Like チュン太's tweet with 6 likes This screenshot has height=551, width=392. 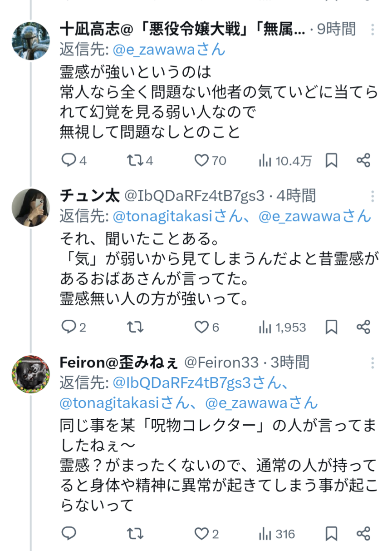[x=201, y=327]
